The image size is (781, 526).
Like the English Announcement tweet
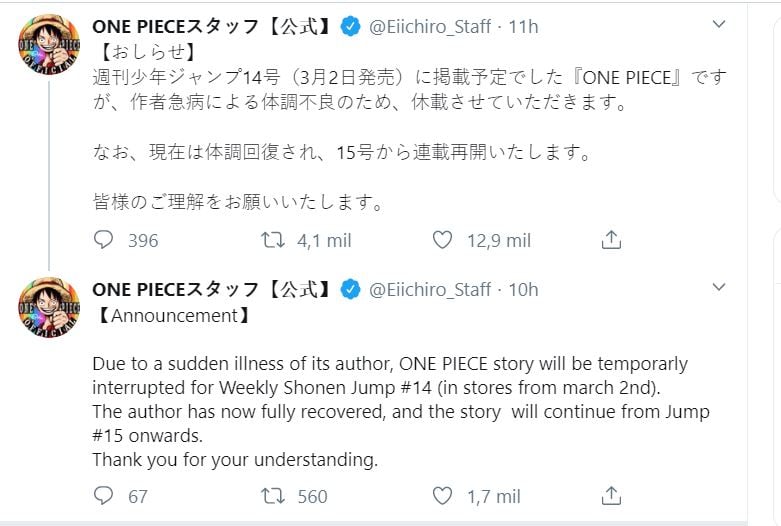click(443, 496)
